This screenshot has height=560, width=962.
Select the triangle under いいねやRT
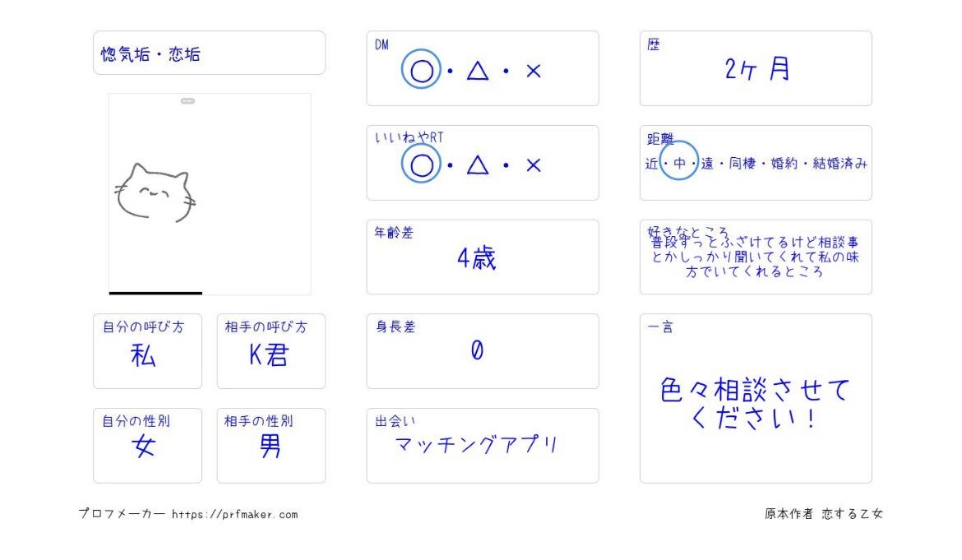pos(478,165)
